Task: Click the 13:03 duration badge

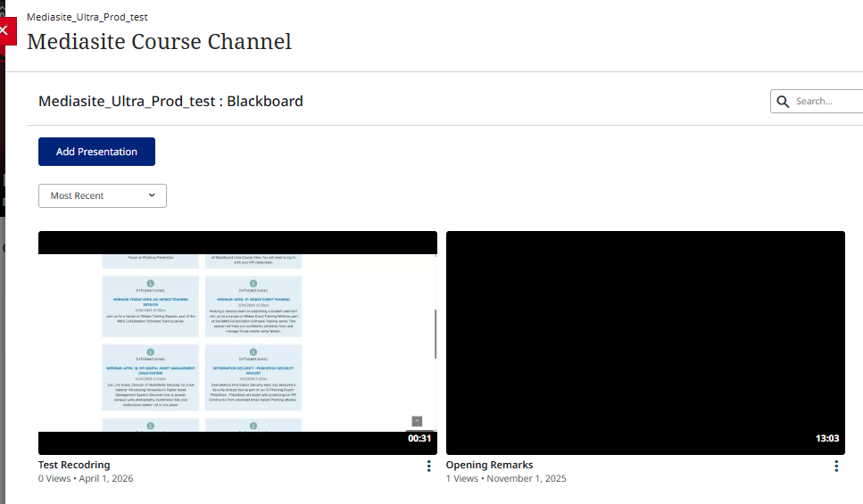Action: pos(827,439)
